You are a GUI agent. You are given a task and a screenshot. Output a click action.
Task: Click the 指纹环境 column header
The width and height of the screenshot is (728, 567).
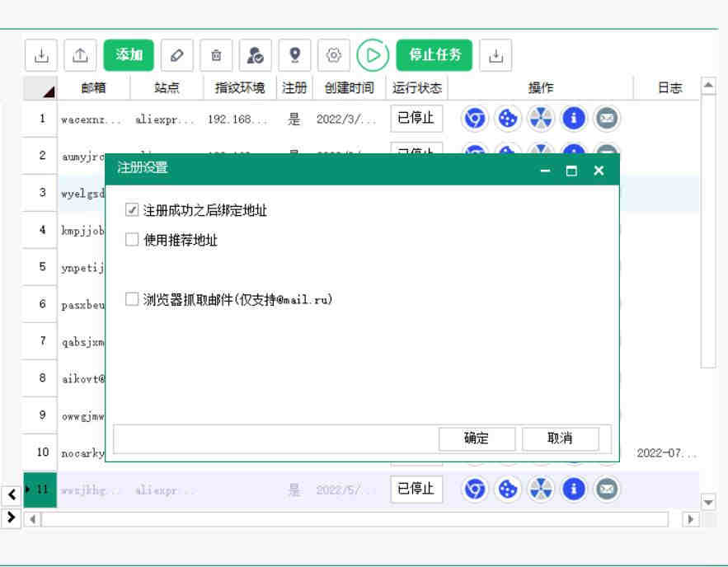(240, 87)
